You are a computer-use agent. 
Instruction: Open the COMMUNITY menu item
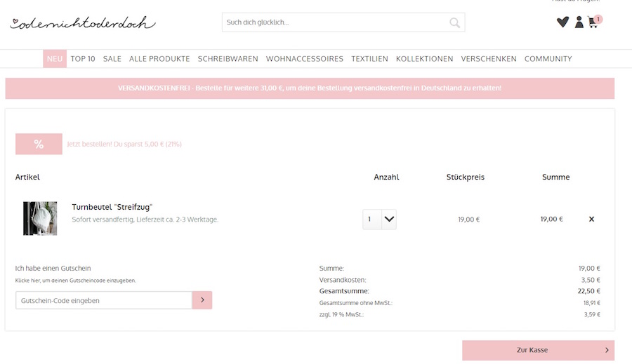tap(548, 59)
